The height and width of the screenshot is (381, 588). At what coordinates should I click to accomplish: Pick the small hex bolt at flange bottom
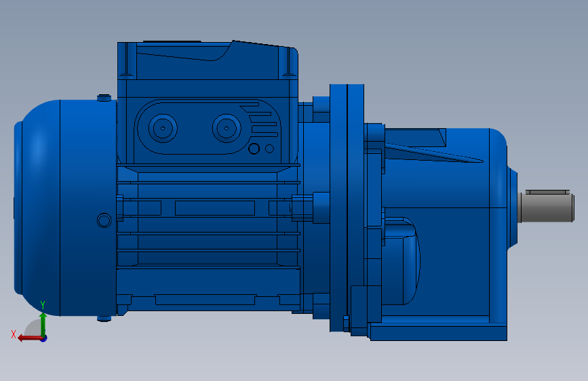pyautogui.click(x=347, y=323)
